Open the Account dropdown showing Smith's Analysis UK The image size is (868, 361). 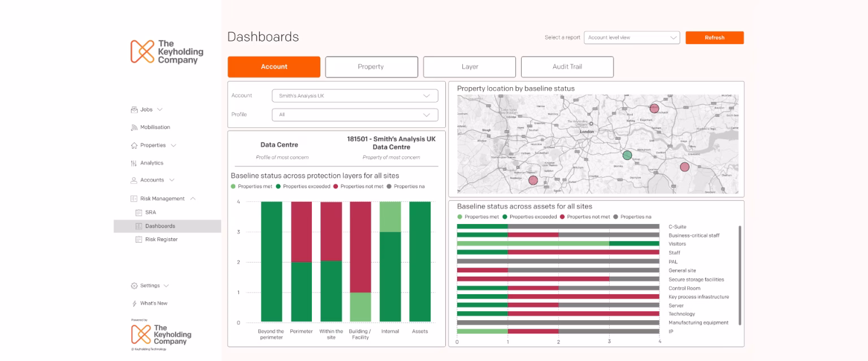click(x=354, y=96)
